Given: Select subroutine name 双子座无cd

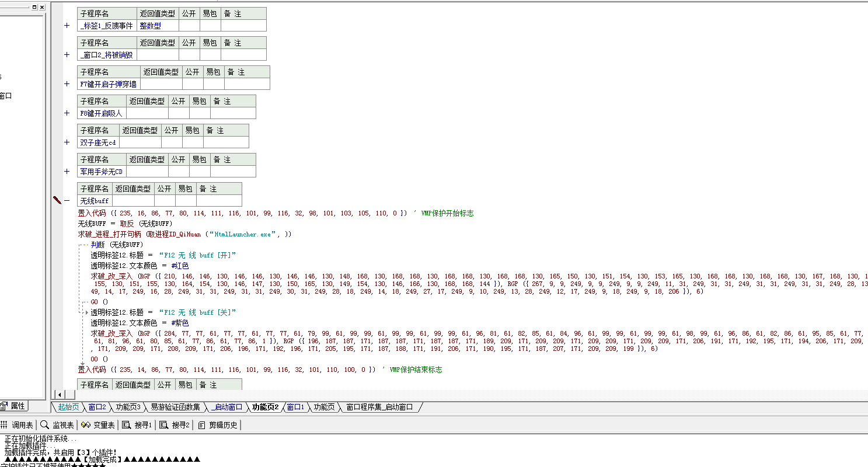Looking at the screenshot, I should 98,142.
